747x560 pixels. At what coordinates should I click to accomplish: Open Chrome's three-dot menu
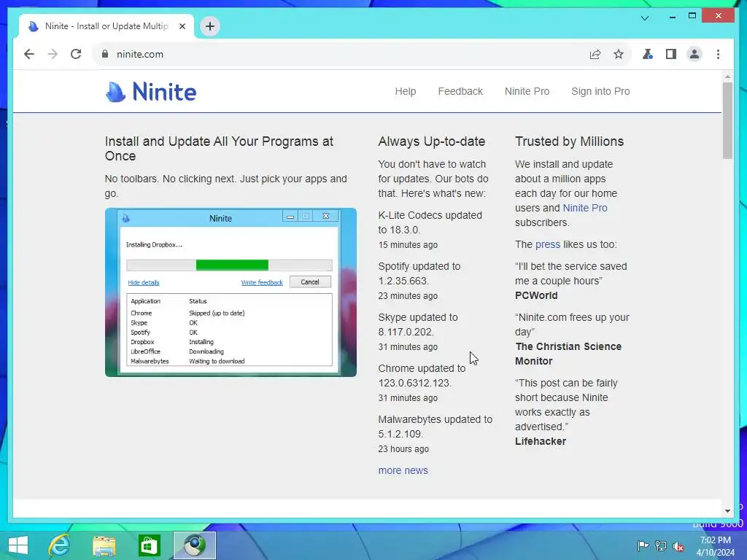[718, 54]
